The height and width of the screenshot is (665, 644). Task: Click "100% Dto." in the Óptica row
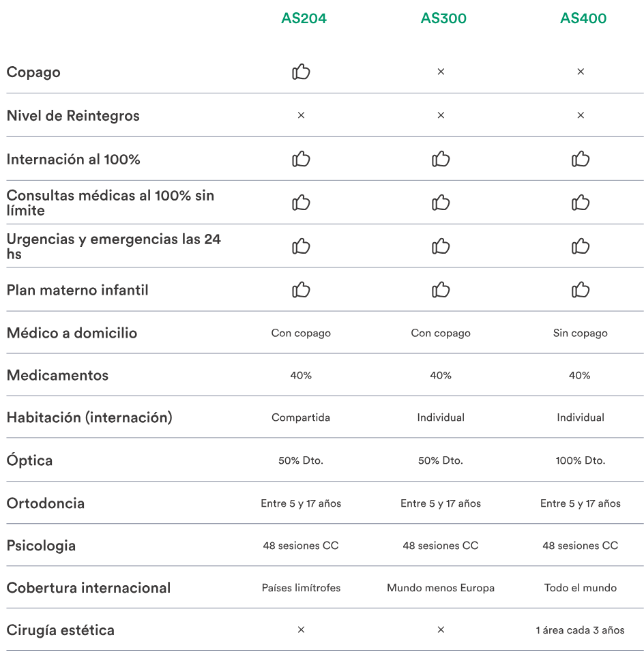(581, 460)
